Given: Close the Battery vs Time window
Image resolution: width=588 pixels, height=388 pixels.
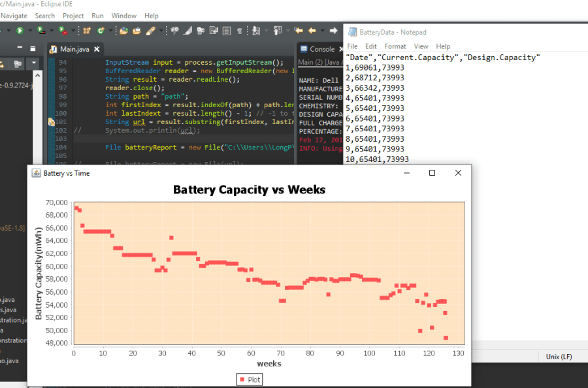Looking at the screenshot, I should pos(458,172).
